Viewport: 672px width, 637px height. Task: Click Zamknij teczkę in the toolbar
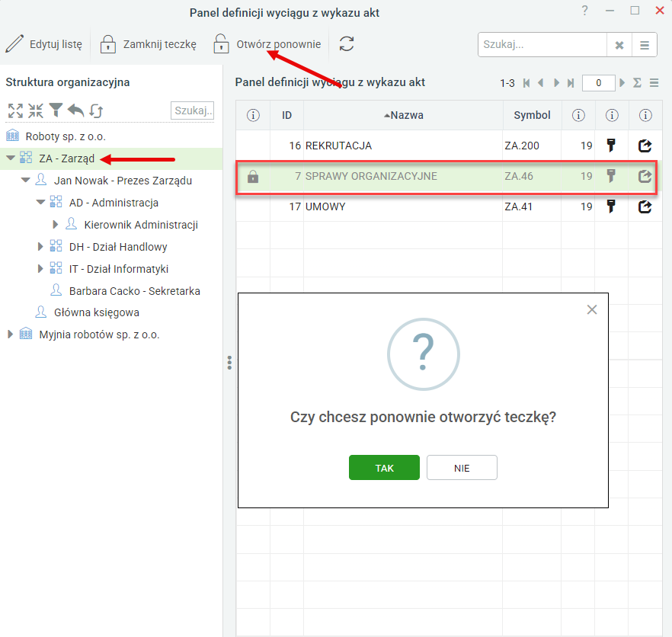tap(149, 44)
